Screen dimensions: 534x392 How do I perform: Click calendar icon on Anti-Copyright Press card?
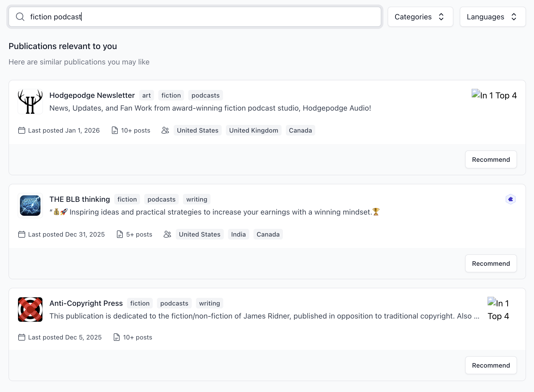coord(22,337)
